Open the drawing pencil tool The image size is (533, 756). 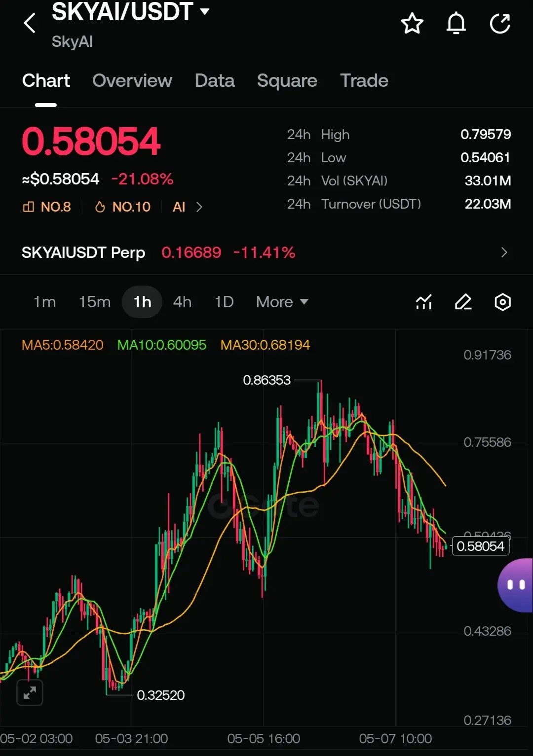point(463,302)
